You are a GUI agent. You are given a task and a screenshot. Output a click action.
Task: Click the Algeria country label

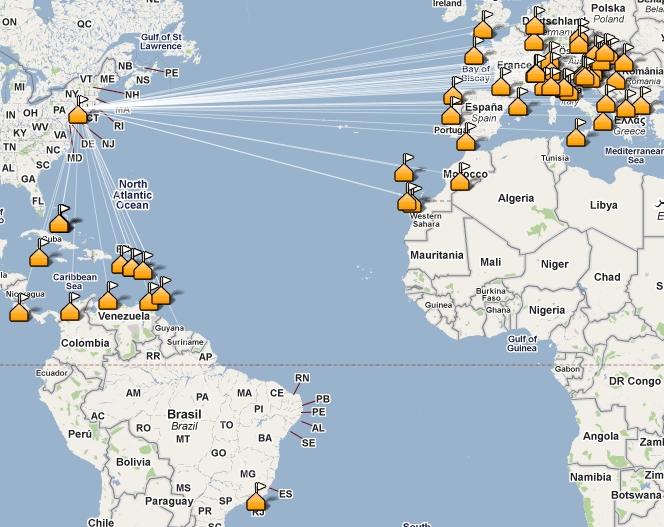click(x=516, y=198)
